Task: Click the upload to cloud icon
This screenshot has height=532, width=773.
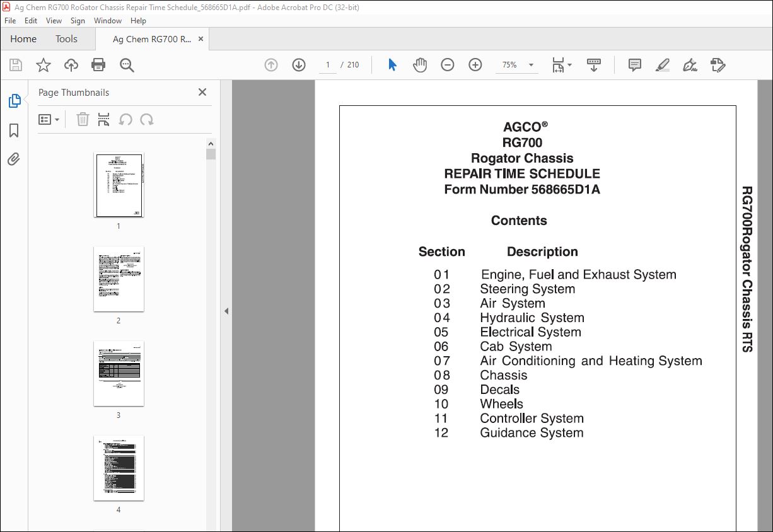Action: tap(71, 65)
